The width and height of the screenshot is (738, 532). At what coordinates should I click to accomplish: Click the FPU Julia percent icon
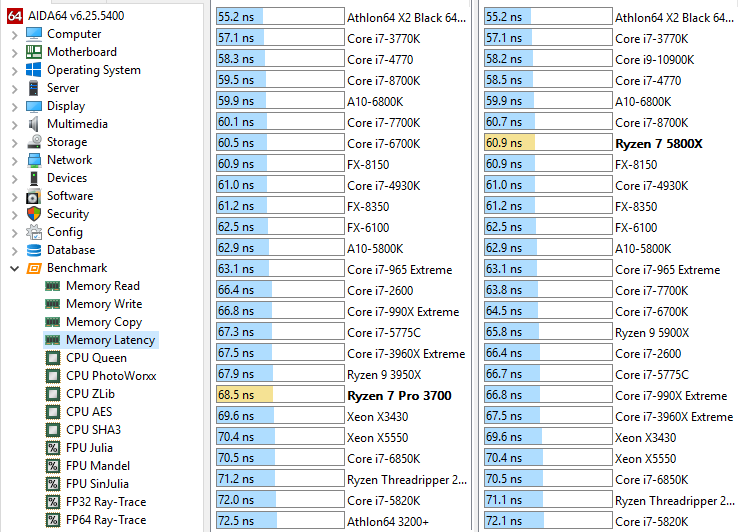tap(53, 448)
